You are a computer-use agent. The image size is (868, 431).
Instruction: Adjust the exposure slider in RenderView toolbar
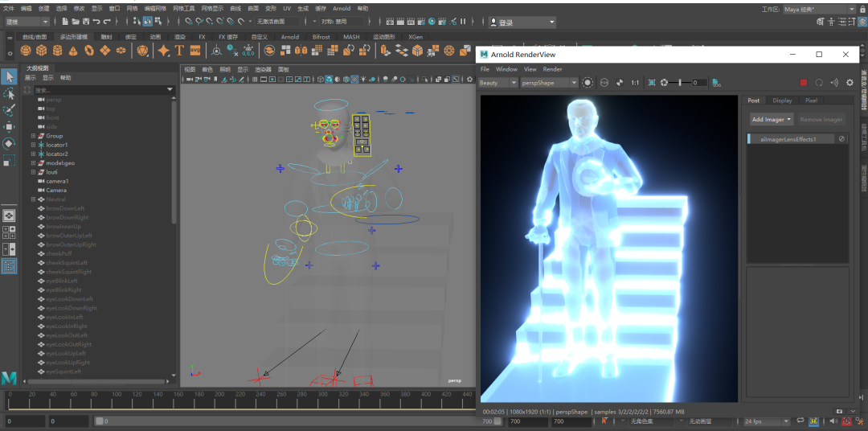(x=681, y=83)
